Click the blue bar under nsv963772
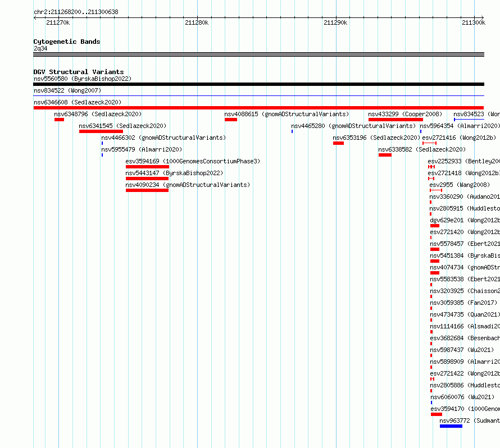500x448 pixels. point(451,426)
